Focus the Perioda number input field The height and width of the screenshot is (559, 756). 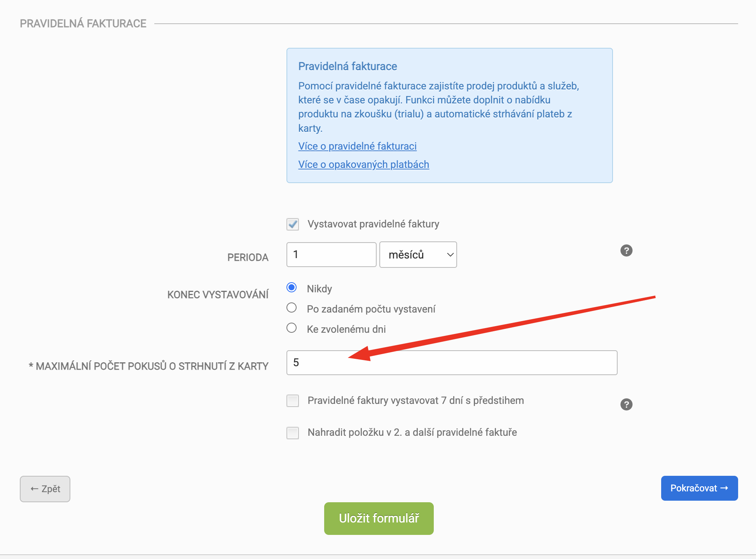(331, 255)
